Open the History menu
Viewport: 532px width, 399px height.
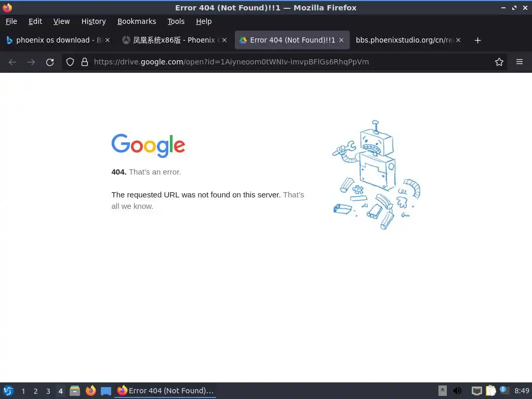tap(94, 21)
